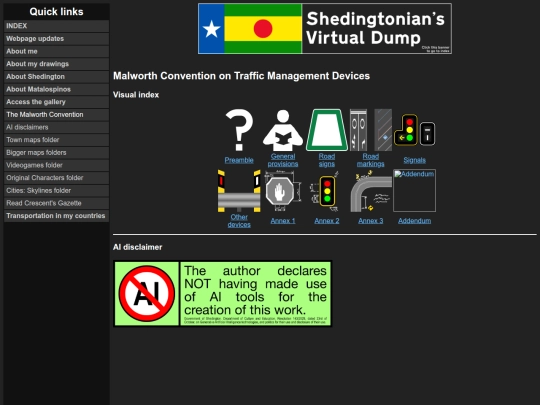Open Cities: Skylines folder sidebar entry

[56, 190]
